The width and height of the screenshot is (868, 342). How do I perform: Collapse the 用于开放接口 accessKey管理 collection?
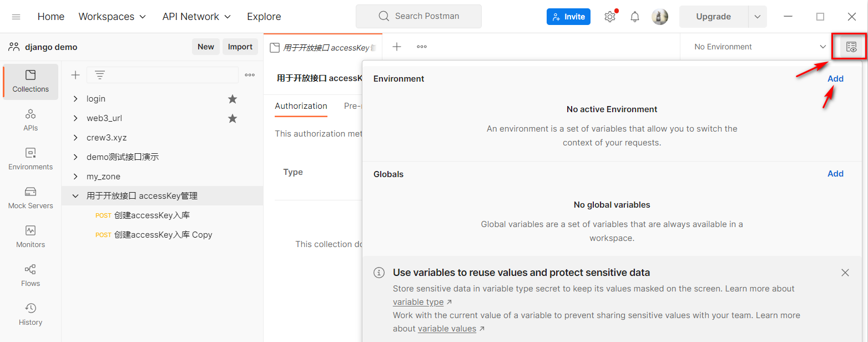75,196
